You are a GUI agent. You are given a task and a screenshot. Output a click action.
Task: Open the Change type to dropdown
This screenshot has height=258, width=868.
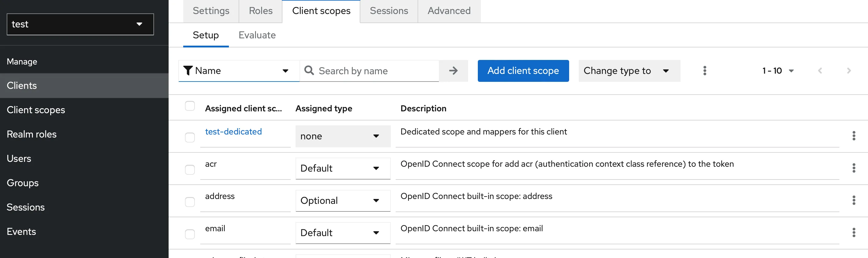(629, 71)
